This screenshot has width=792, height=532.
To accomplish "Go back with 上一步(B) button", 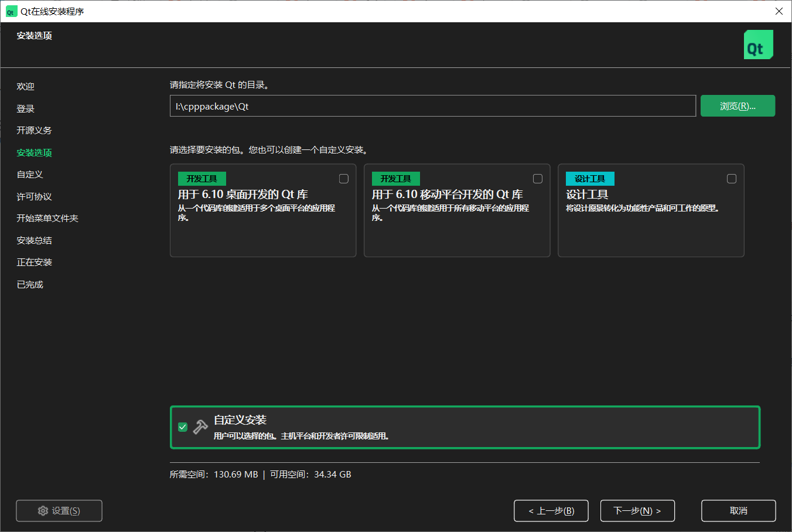I will (551, 511).
